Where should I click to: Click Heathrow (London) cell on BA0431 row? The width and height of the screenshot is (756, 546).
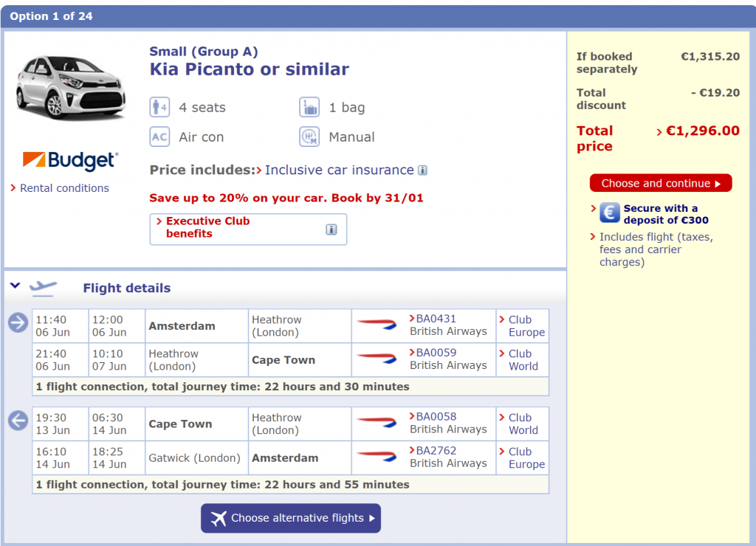pyautogui.click(x=300, y=326)
